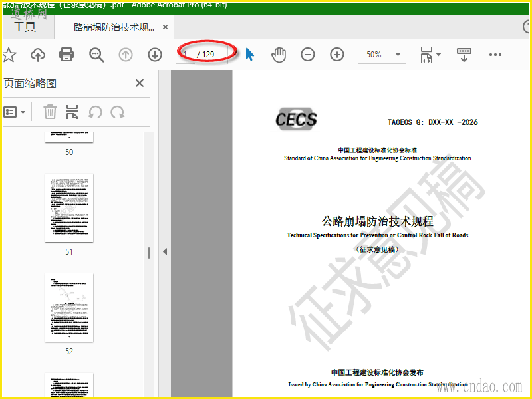Collapse the navigation pane with left arrow
This screenshot has width=532, height=399.
pos(165,252)
